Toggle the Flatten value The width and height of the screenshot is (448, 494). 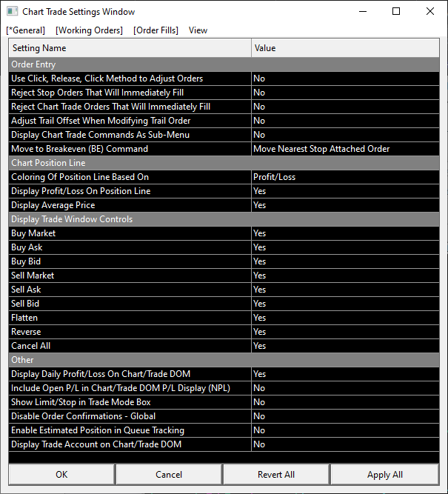(345, 318)
